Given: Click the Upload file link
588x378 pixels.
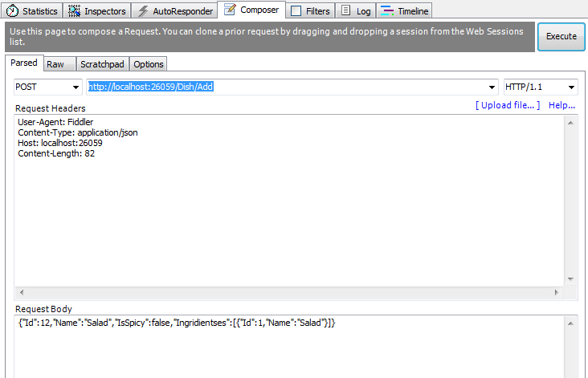Looking at the screenshot, I should point(508,105).
